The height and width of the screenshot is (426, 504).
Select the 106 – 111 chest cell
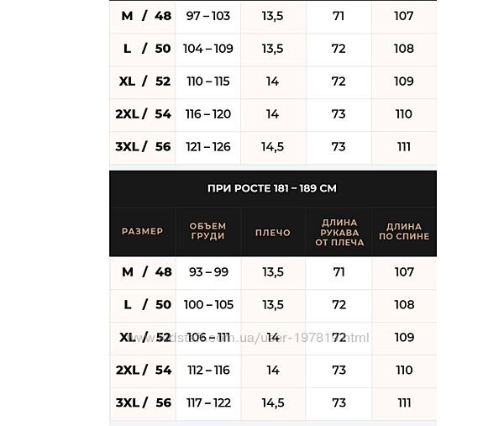click(x=207, y=338)
